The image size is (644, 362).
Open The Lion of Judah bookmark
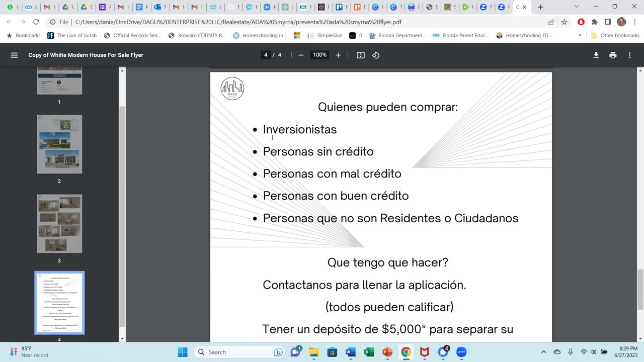[x=72, y=36]
